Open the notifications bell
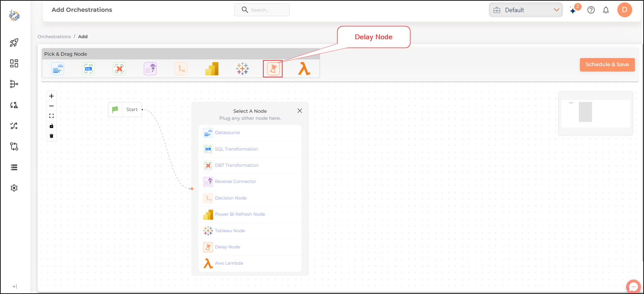The image size is (644, 294). pos(606,10)
